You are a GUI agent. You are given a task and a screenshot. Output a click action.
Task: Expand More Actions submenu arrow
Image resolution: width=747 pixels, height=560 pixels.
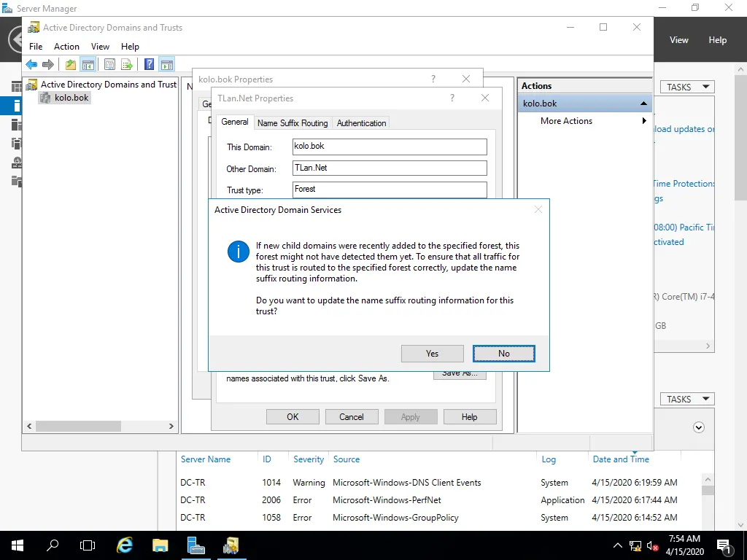[x=644, y=121]
